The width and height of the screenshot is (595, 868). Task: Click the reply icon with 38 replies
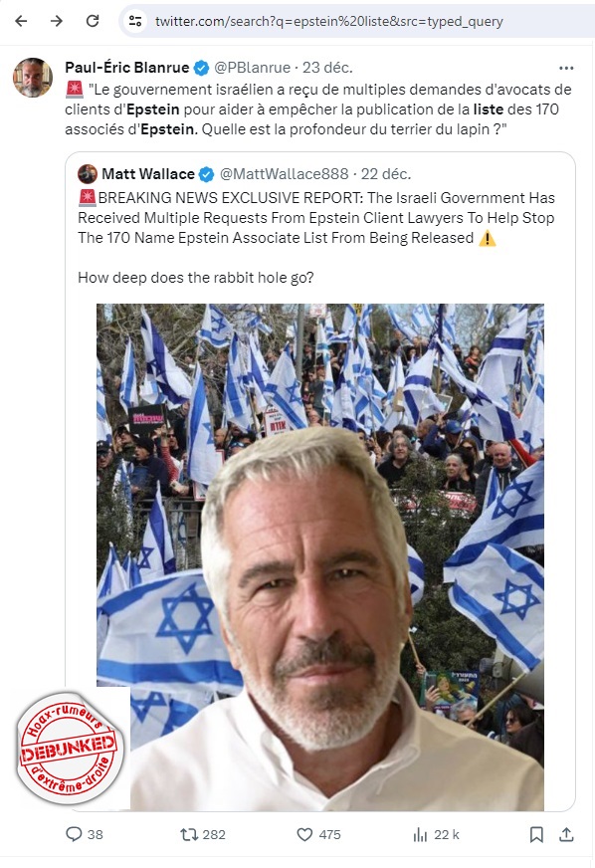[74, 834]
